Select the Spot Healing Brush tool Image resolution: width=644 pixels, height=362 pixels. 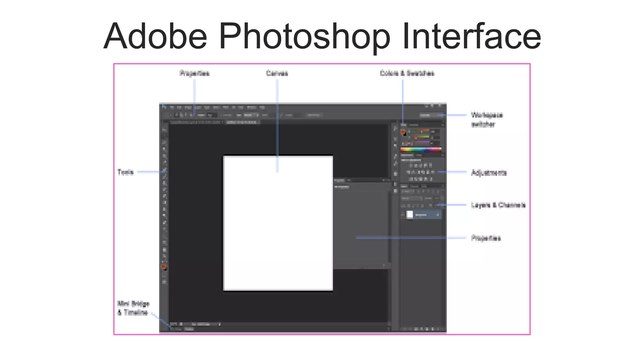point(164,169)
